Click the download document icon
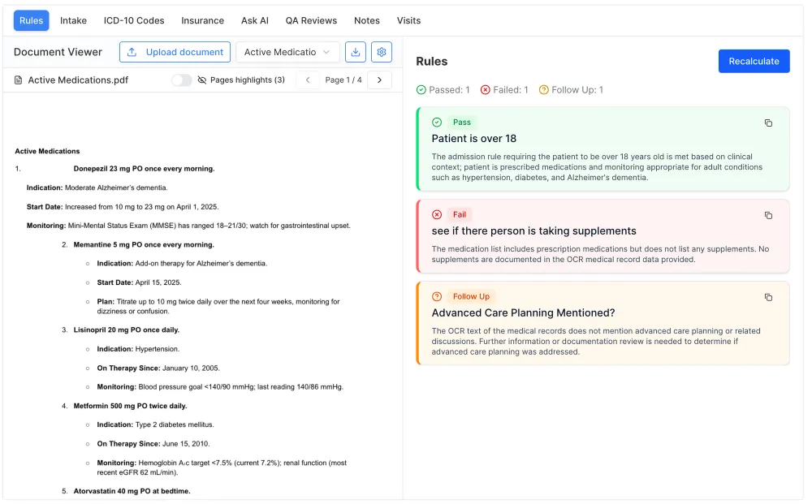Image resolution: width=812 pixels, height=504 pixels. coord(356,52)
